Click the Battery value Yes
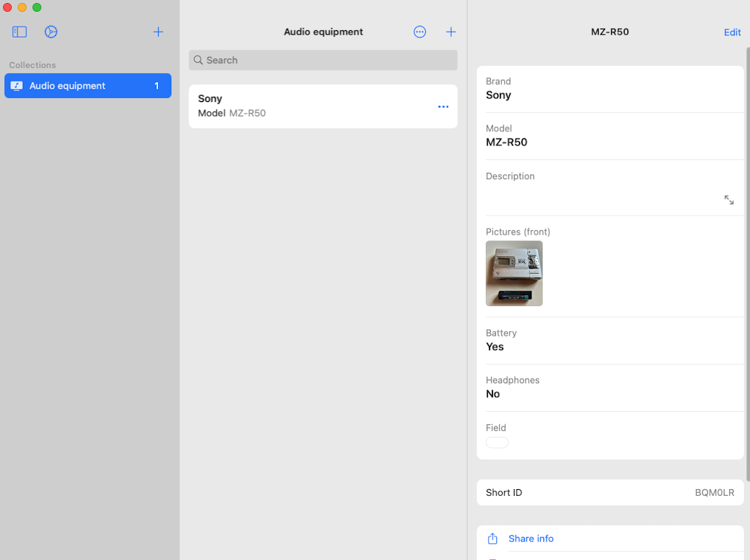The width and height of the screenshot is (750, 560). 495,347
